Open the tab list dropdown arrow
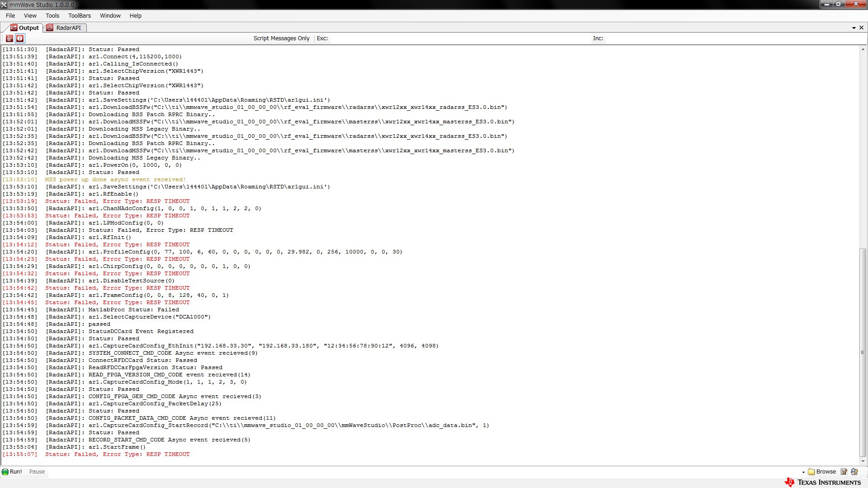This screenshot has height=488, width=868. point(854,28)
